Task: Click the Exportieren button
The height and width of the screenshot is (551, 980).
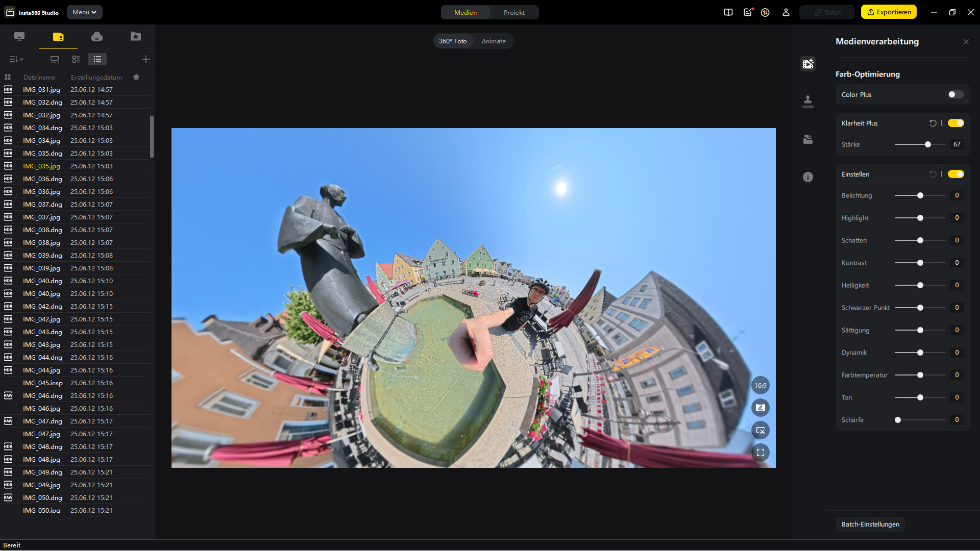Action: coord(888,12)
